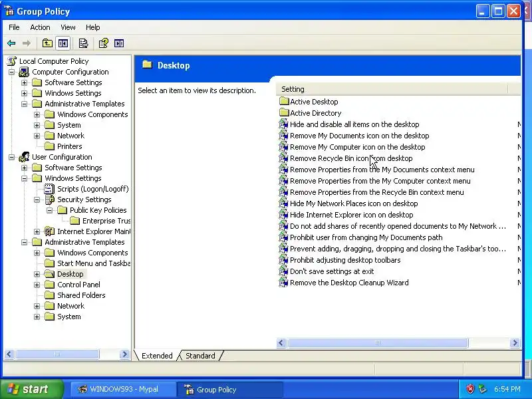532x399 pixels.
Task: Click the Start button
Action: click(x=31, y=389)
